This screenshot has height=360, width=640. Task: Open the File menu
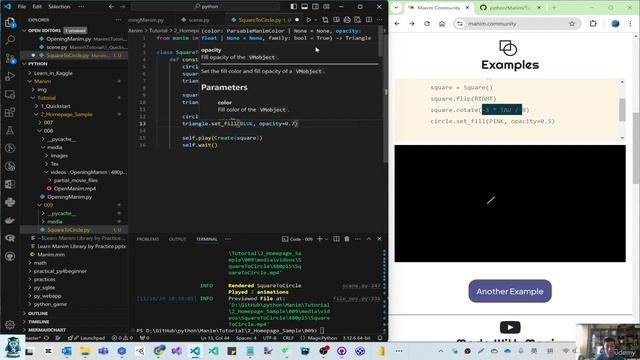click(x=22, y=7)
